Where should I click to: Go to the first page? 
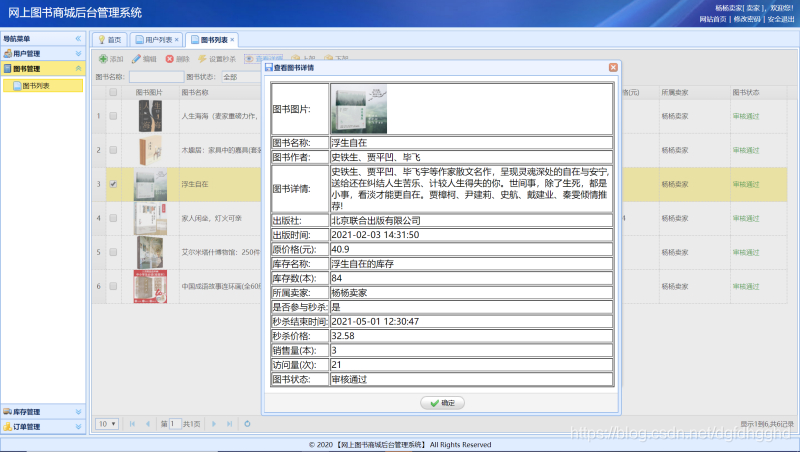click(x=132, y=424)
